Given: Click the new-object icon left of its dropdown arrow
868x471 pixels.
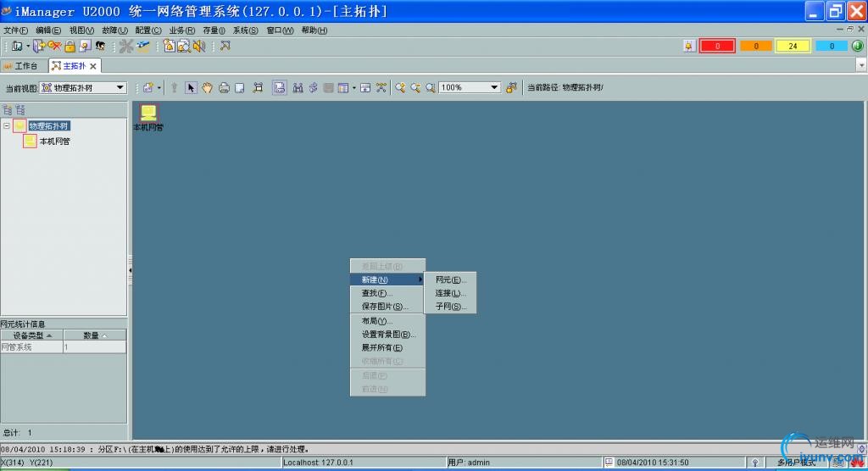Looking at the screenshot, I should pyautogui.click(x=147, y=87).
